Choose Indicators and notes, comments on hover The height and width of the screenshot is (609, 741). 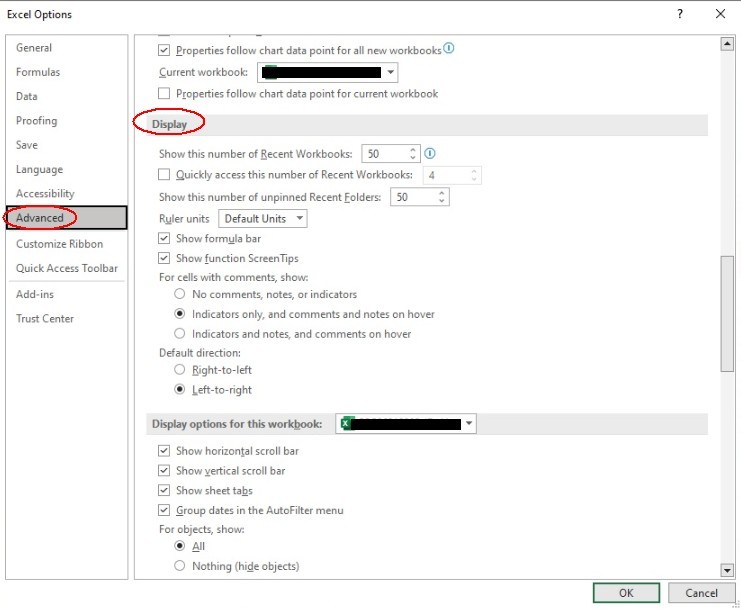[180, 334]
